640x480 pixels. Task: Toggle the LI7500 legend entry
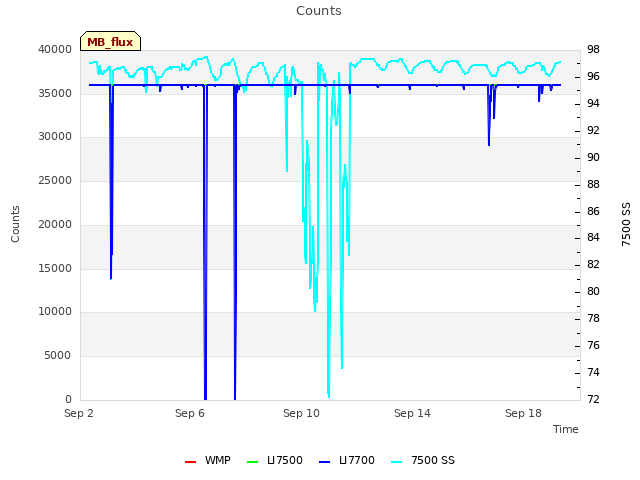[x=275, y=460]
